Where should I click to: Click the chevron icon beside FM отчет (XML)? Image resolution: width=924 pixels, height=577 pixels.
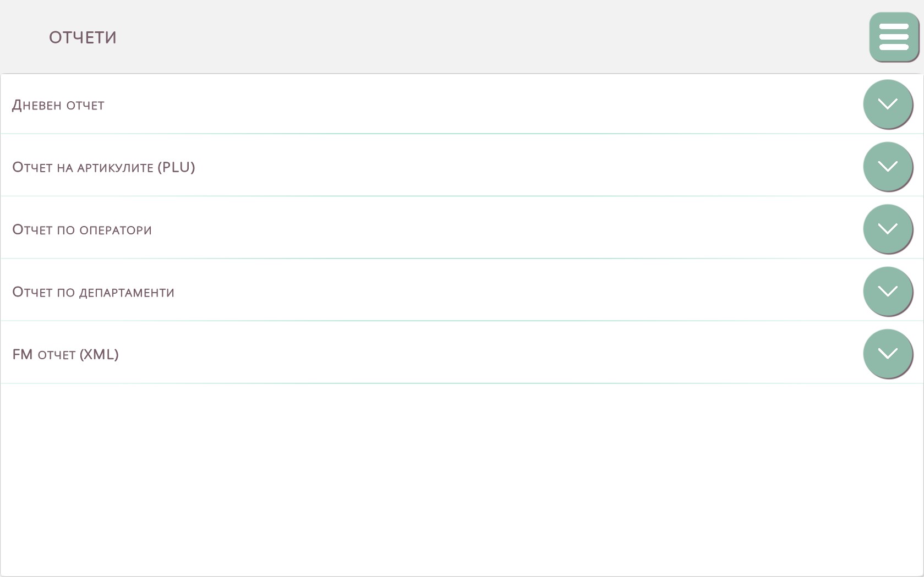click(x=887, y=353)
